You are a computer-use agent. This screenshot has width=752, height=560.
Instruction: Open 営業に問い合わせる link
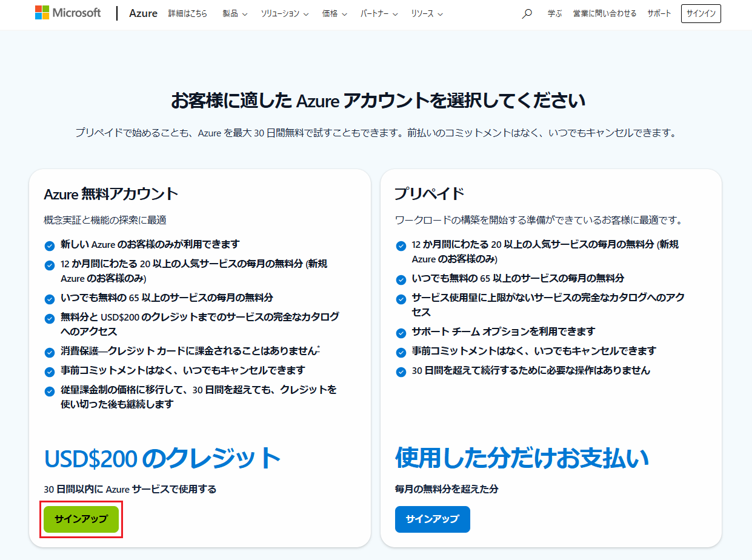[x=605, y=13]
